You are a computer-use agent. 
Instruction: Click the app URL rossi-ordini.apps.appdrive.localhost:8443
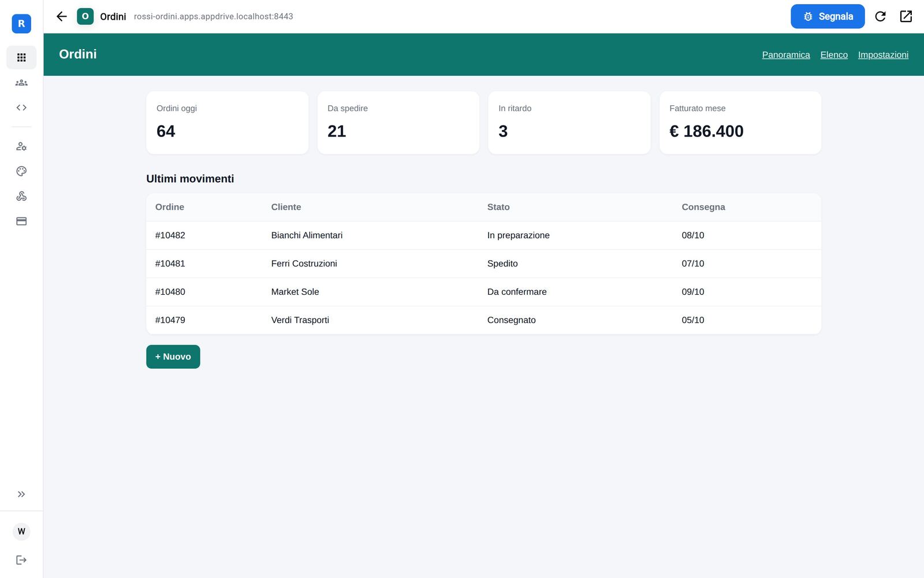(x=214, y=17)
